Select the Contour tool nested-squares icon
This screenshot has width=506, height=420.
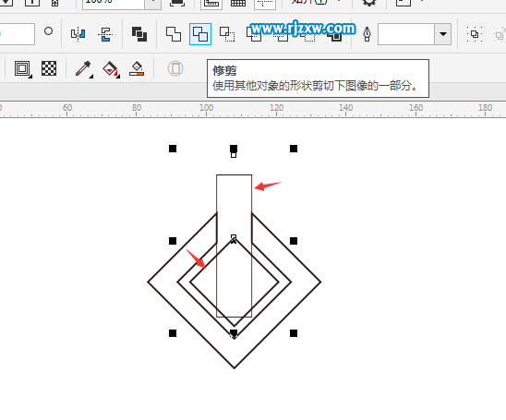coord(22,68)
